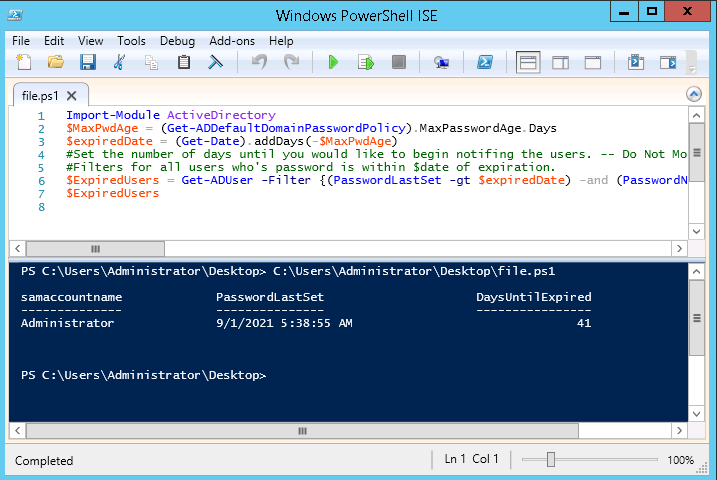717x480 pixels.
Task: Place cursor on the $MaxPwdAge variable
Action: point(102,128)
